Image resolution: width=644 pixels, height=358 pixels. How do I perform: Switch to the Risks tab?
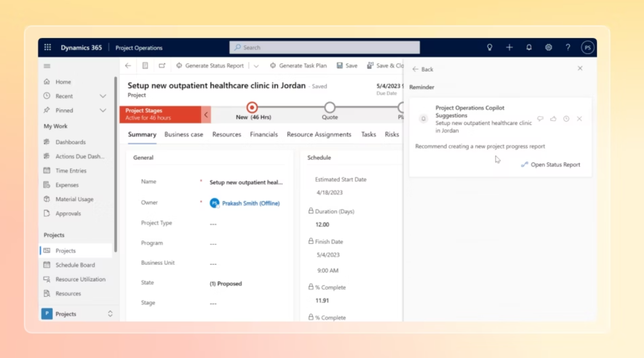(x=392, y=134)
